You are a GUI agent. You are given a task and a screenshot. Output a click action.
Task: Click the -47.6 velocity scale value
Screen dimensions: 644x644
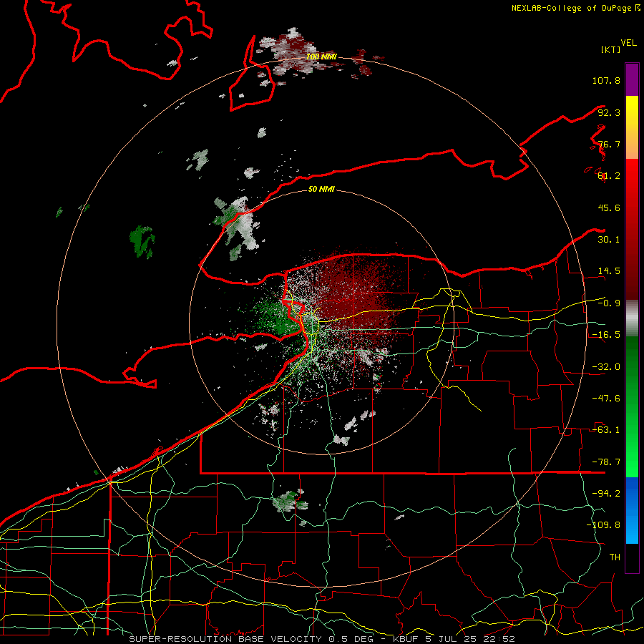[606, 399]
